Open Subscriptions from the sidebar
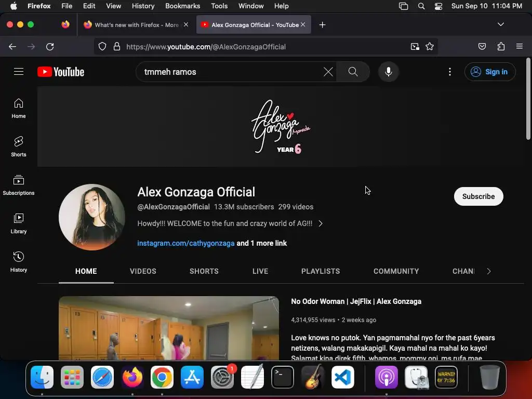The image size is (532, 399). click(x=19, y=185)
